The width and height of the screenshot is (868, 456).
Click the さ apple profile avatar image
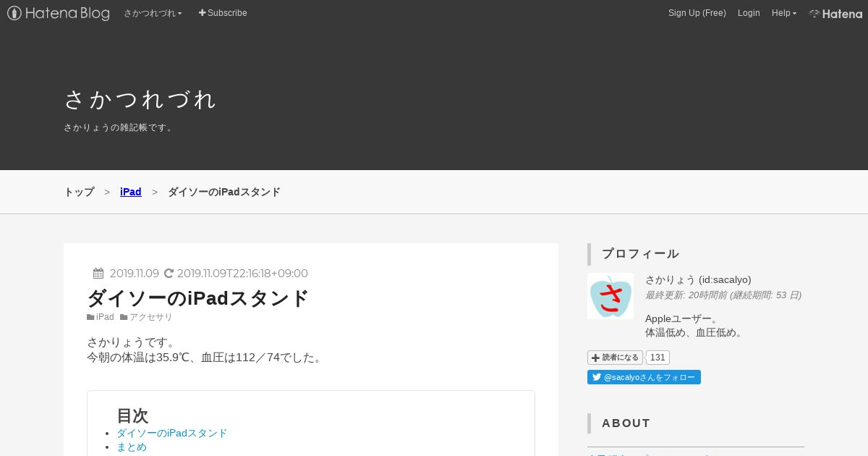(x=610, y=296)
